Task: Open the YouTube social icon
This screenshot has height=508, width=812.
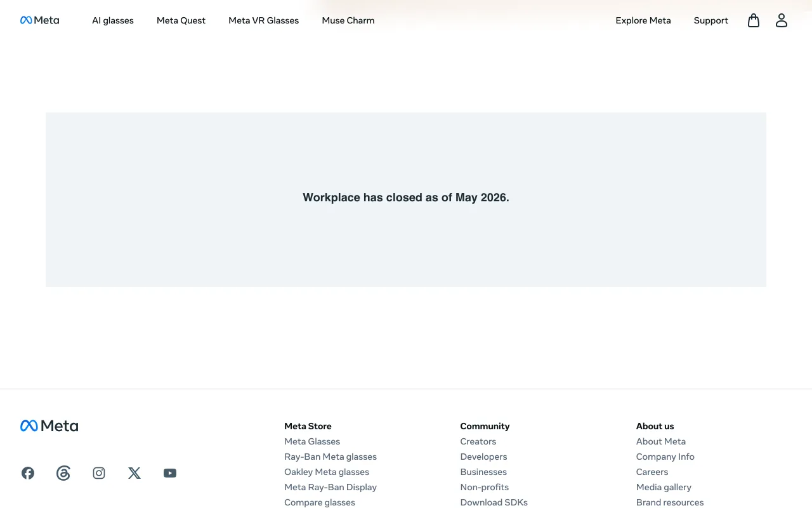Action: [170, 473]
